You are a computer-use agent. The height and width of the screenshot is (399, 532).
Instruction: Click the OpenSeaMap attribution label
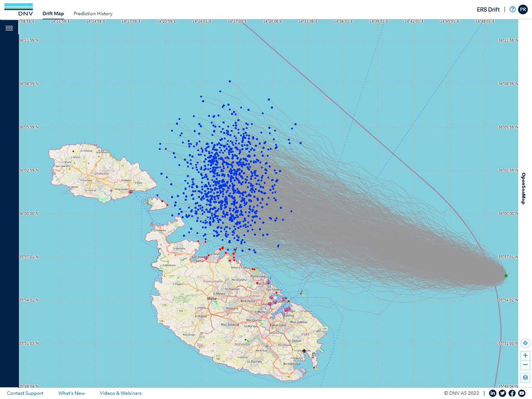click(x=523, y=188)
